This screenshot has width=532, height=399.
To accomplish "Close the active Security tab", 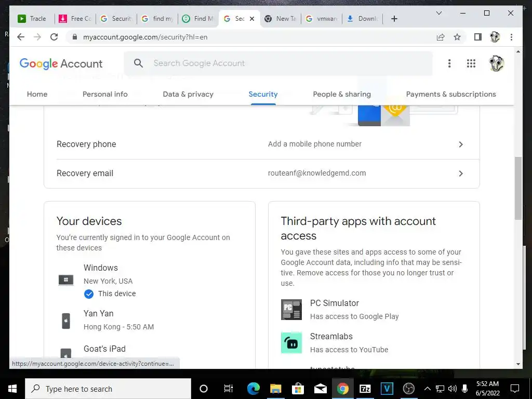I will point(252,19).
